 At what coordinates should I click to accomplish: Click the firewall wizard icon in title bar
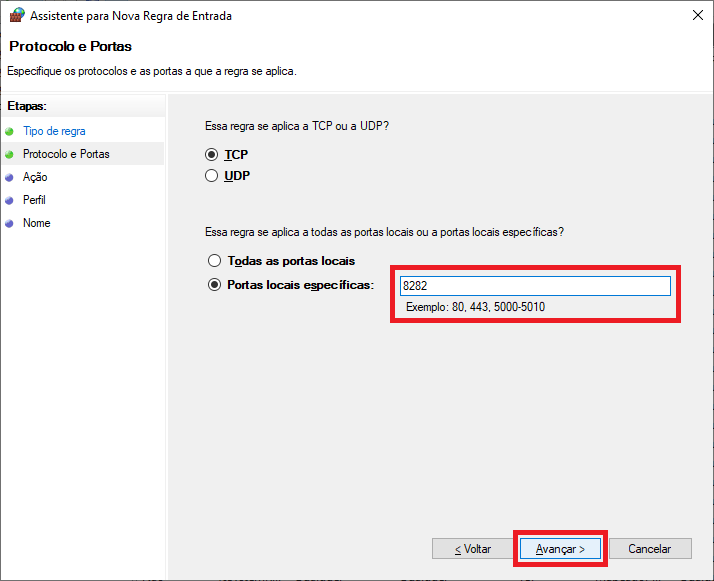[16, 15]
